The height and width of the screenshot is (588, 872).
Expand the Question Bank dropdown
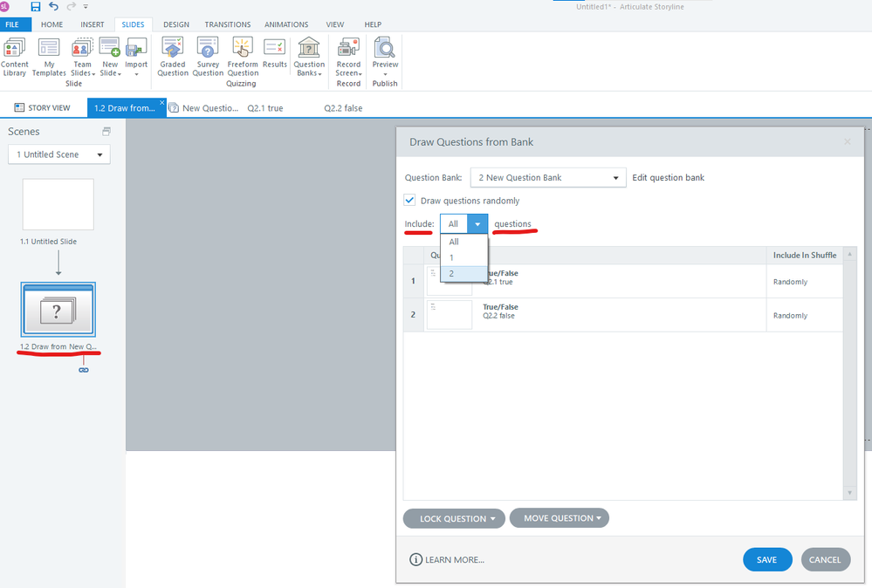click(548, 178)
